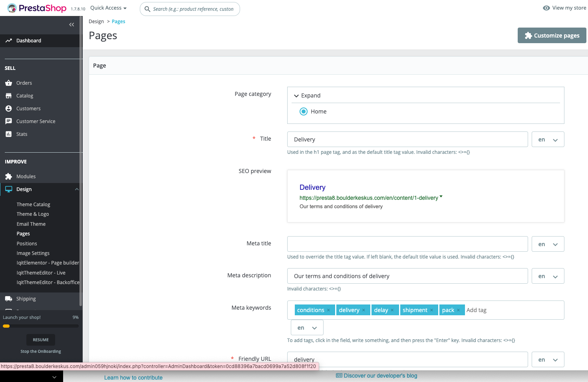Click the Catalog store icon

tap(8, 95)
